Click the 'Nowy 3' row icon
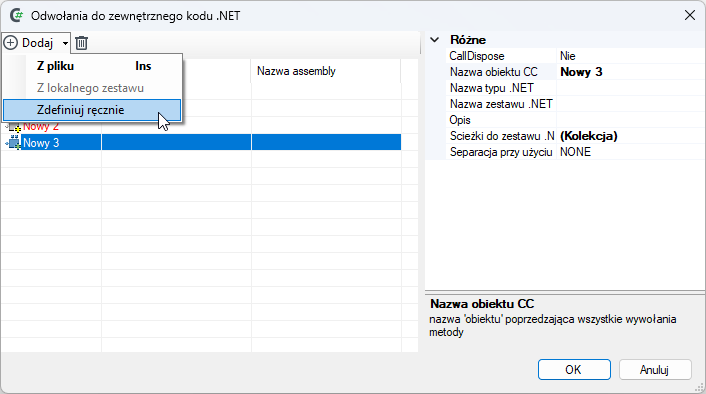The height and width of the screenshot is (394, 706). click(x=14, y=143)
